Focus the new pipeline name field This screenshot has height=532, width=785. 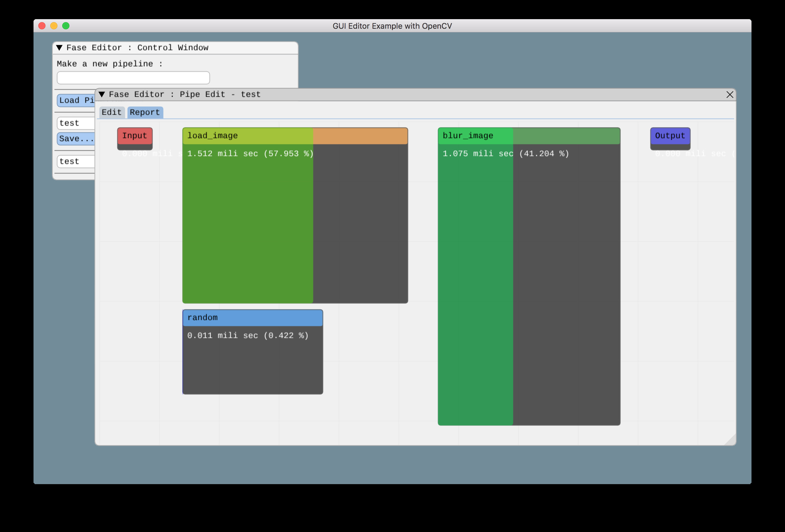(x=133, y=78)
